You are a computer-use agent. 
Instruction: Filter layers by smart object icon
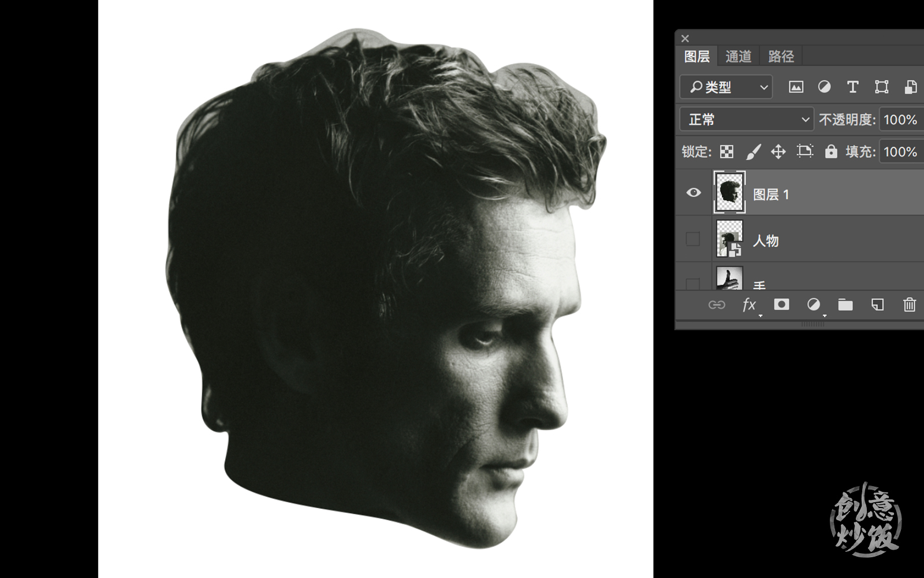coord(910,87)
